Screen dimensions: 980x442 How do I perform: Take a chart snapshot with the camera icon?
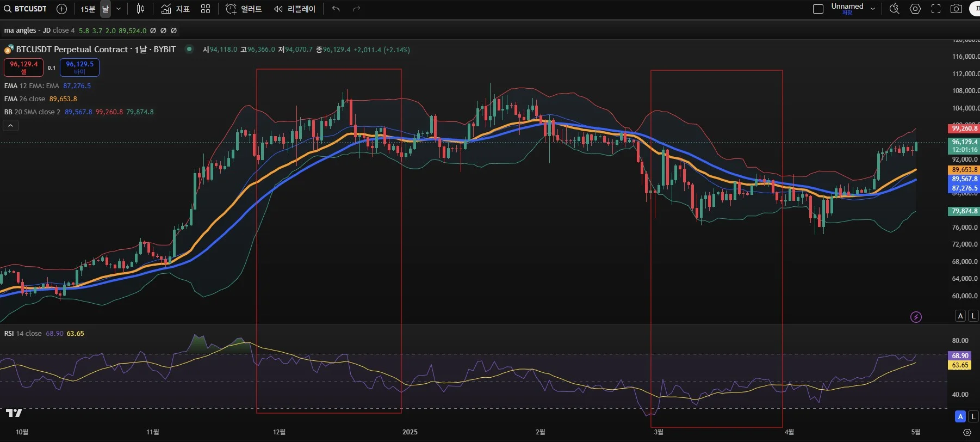956,9
